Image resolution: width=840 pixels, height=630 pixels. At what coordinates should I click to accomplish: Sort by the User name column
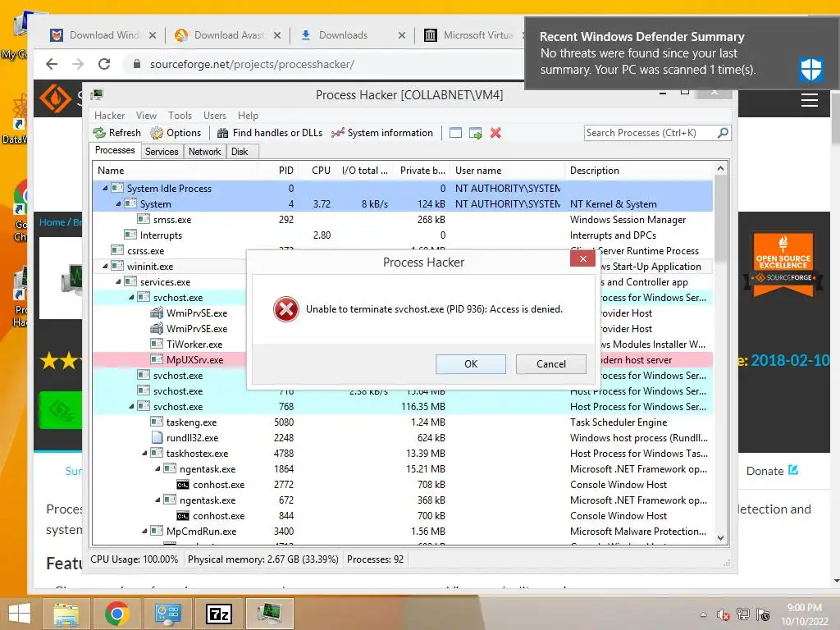[507, 171]
